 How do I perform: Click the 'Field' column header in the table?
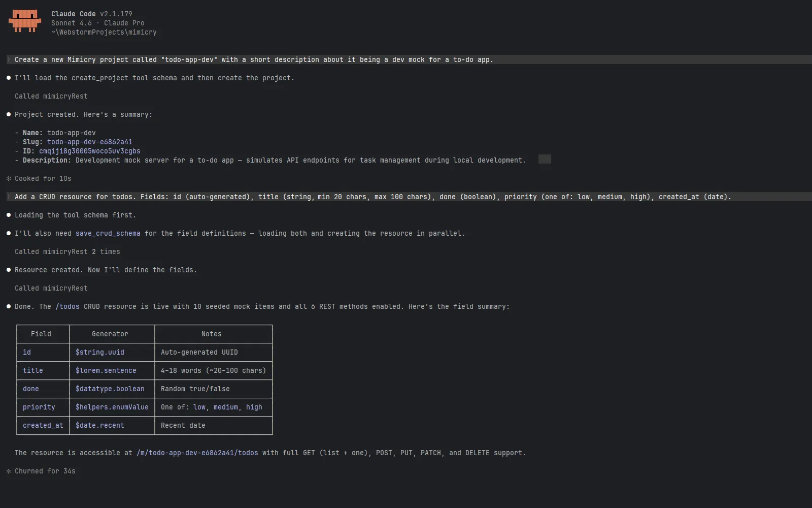pos(41,334)
